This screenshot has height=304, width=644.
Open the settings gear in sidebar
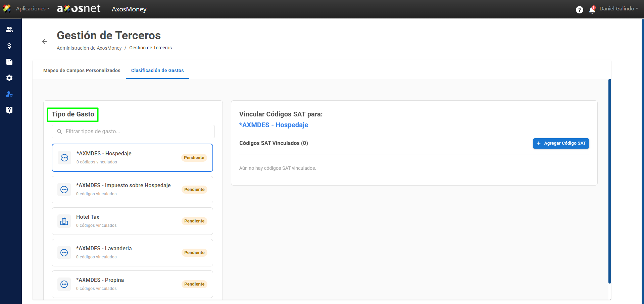pos(9,78)
